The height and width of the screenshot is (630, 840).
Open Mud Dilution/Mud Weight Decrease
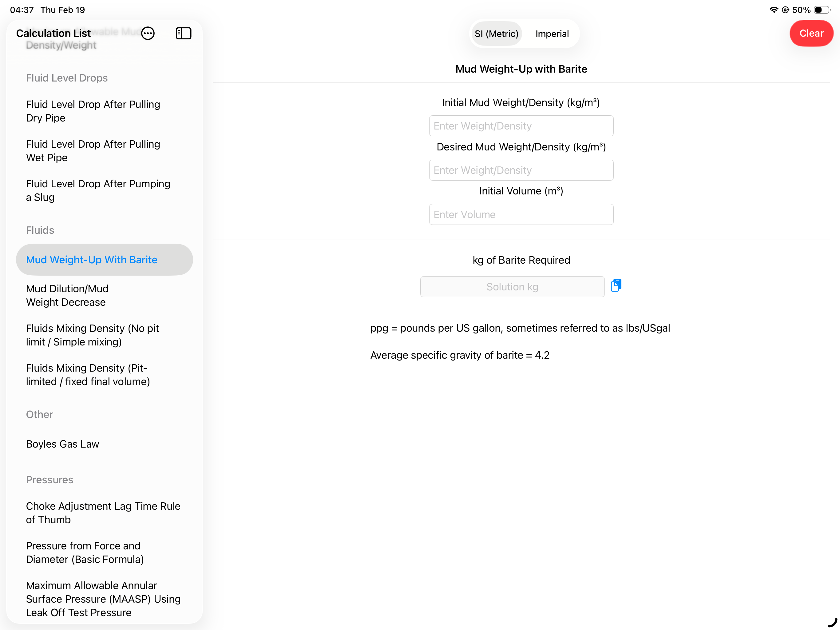pyautogui.click(x=105, y=296)
